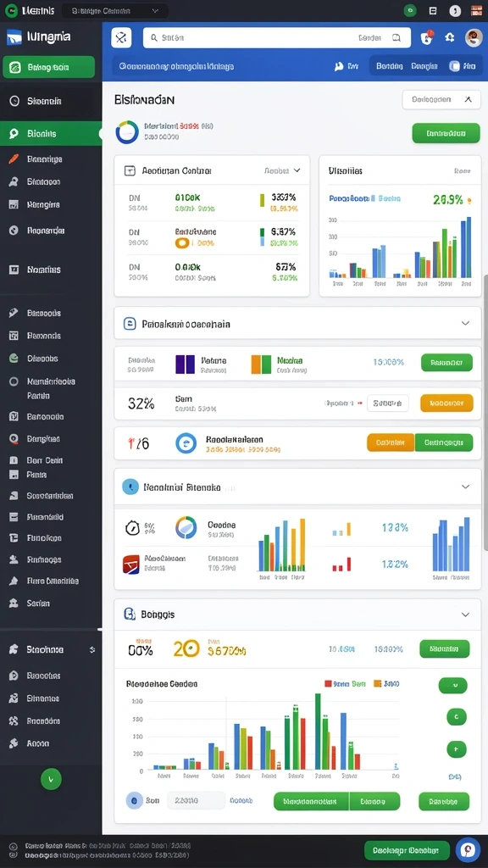The image size is (488, 868).
Task: Click the blue clock icon in the section header
Action: [x=130, y=487]
